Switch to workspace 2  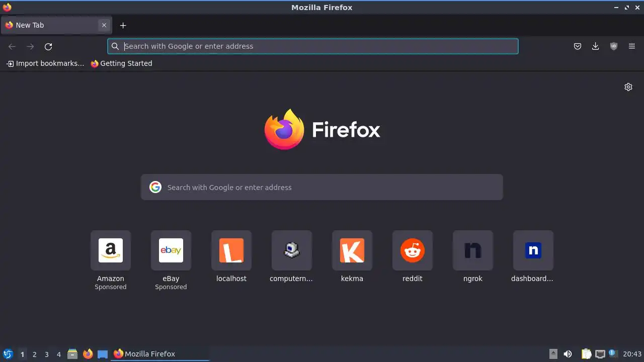(x=34, y=354)
